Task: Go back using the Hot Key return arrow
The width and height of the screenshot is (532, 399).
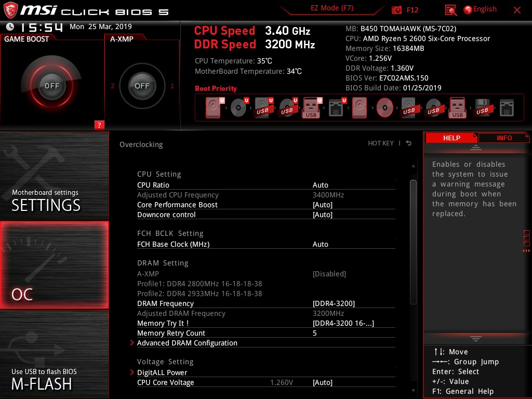Action: pyautogui.click(x=409, y=143)
